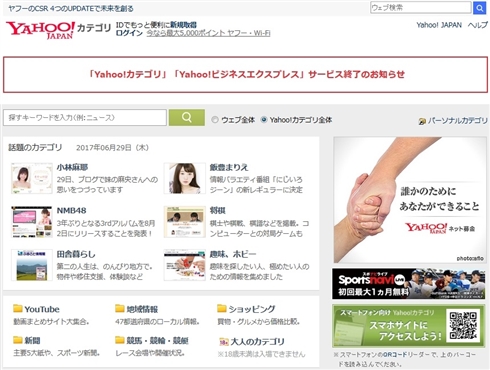
Task: Select the Yahoo!カテゴリ全体 radio button
Action: (264, 119)
